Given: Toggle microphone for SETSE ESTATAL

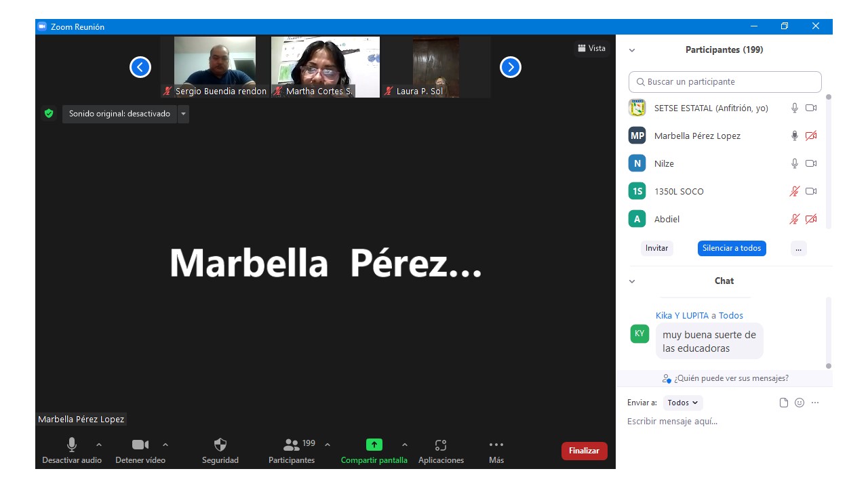Looking at the screenshot, I should coord(795,108).
